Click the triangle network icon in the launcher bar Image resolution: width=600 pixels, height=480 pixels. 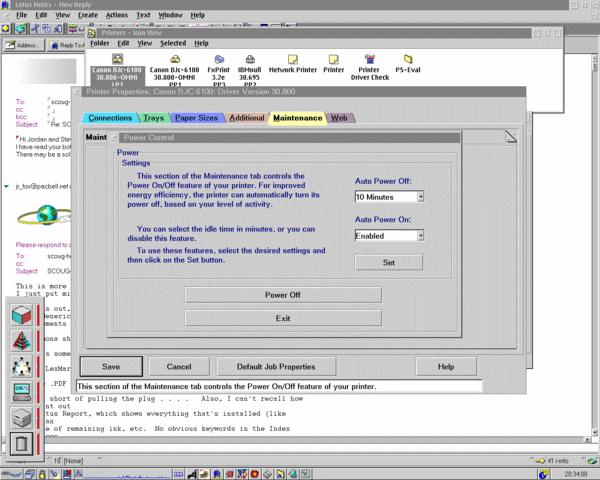pos(21,366)
